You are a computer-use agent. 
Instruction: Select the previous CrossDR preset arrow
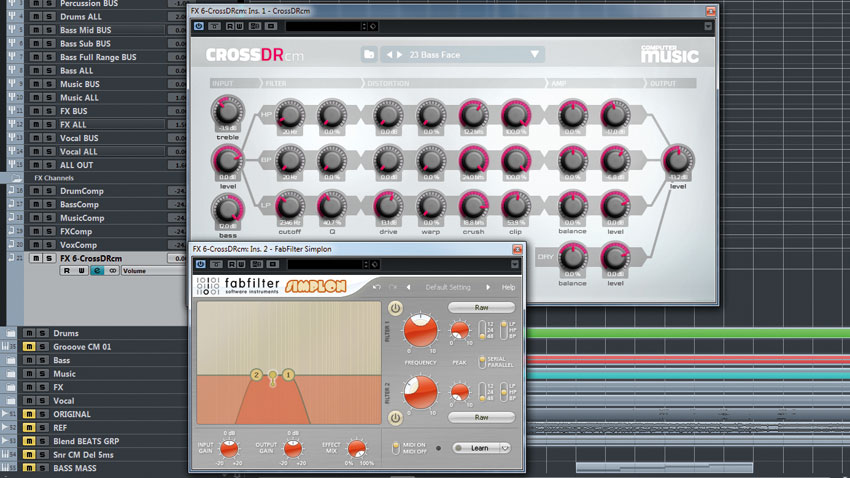point(389,55)
